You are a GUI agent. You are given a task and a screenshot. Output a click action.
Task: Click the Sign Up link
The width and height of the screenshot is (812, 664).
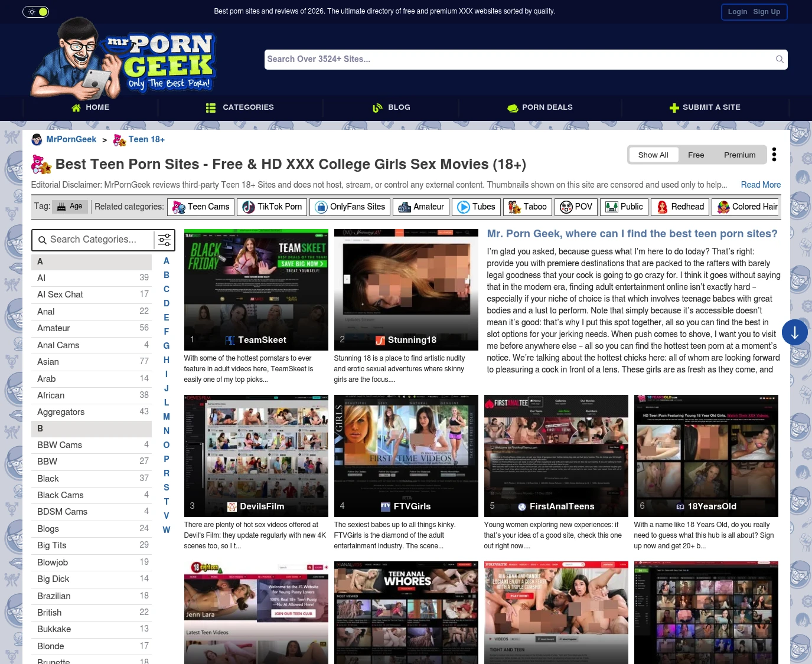767,12
